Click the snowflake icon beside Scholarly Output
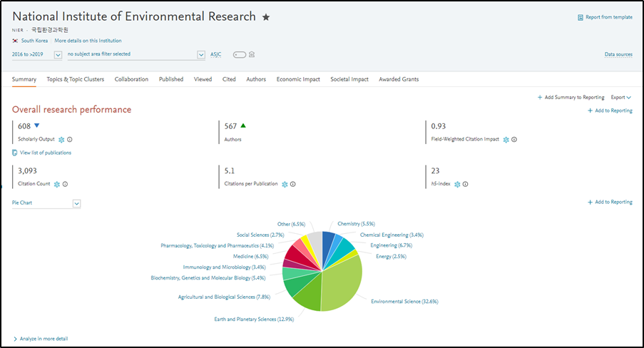644x348 pixels. (x=61, y=140)
